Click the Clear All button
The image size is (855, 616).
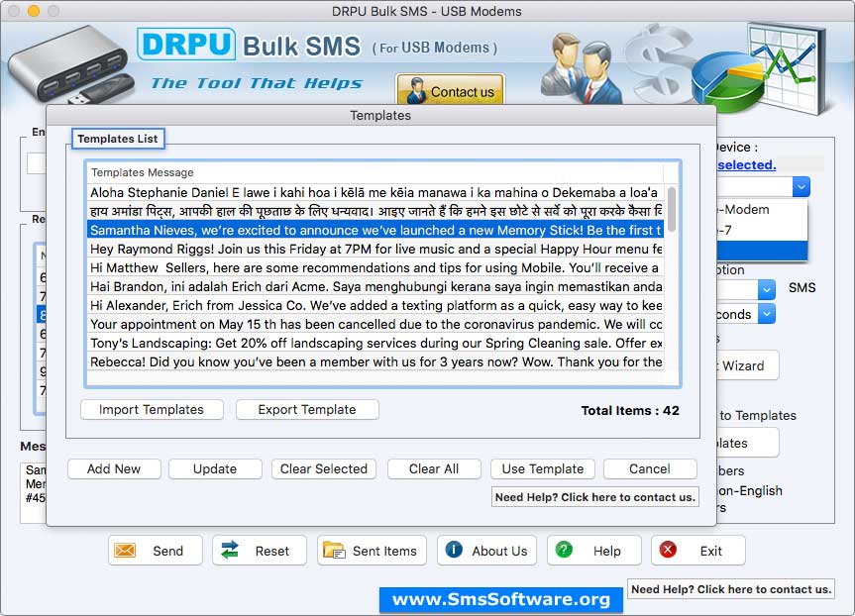(434, 468)
